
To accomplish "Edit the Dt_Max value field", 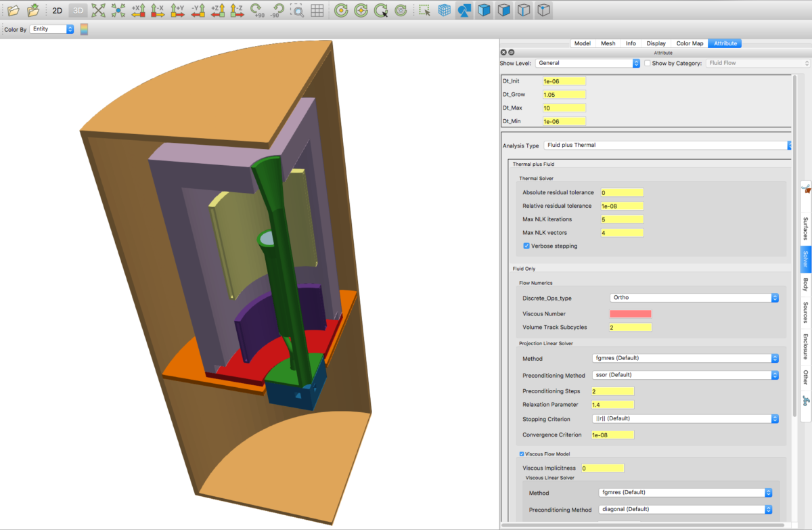I will click(x=564, y=108).
